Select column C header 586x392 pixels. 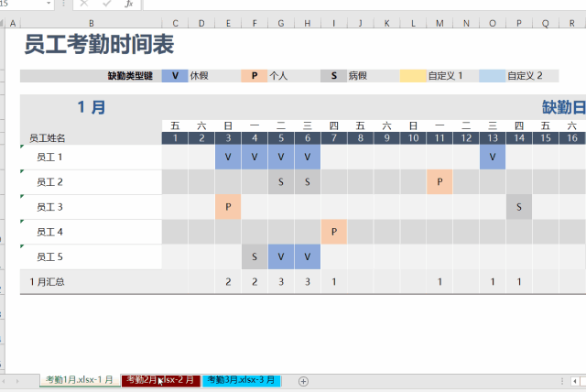tap(175, 23)
